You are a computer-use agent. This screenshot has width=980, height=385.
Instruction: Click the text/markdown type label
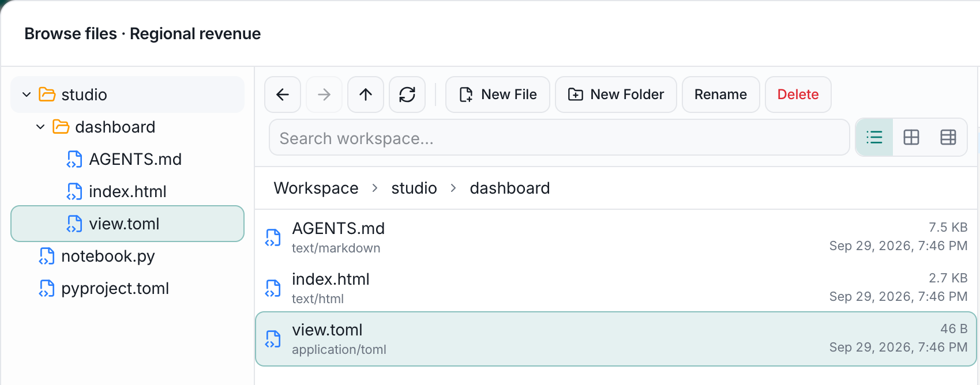click(x=336, y=248)
